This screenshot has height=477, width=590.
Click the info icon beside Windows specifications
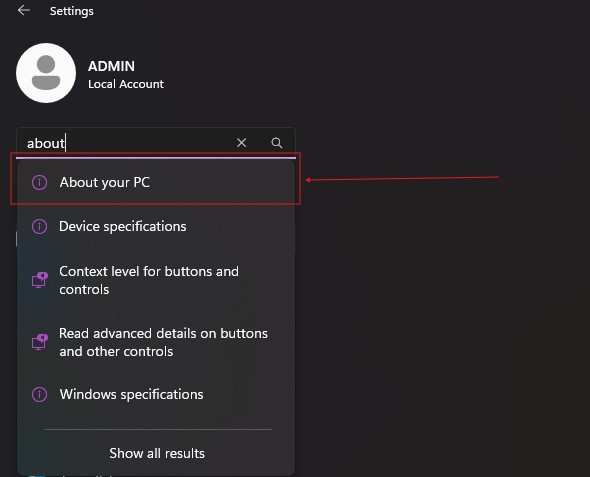tap(40, 394)
